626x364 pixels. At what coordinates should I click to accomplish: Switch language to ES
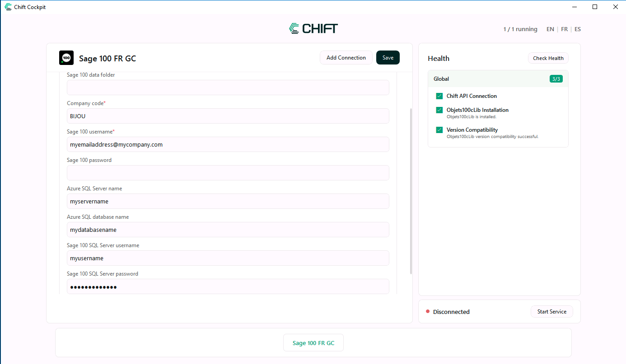578,29
